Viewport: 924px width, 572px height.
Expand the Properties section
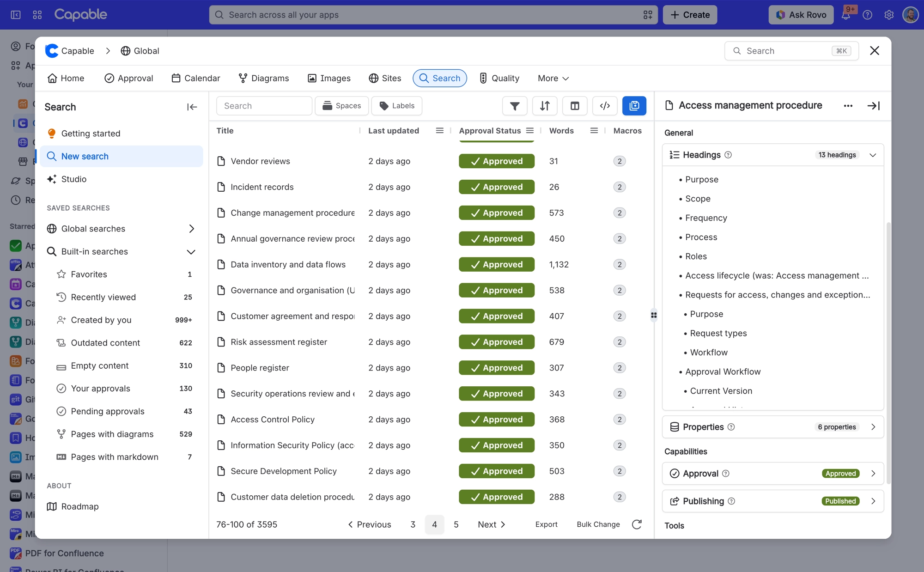[x=773, y=427]
